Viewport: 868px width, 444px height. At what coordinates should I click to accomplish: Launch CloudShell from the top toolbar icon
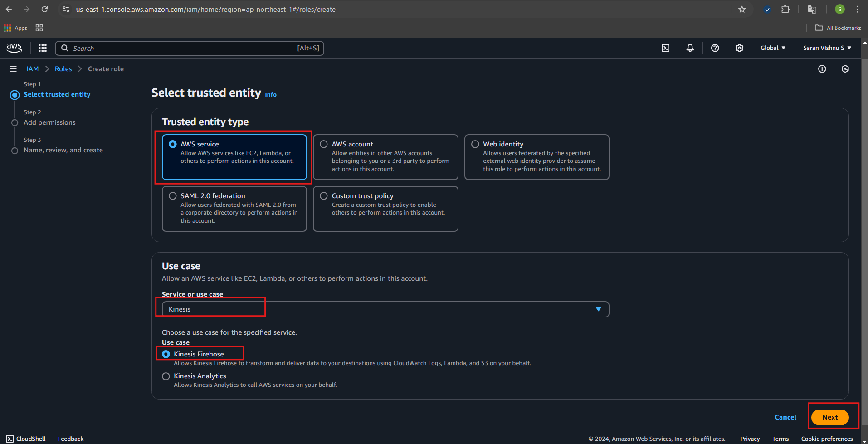click(665, 48)
